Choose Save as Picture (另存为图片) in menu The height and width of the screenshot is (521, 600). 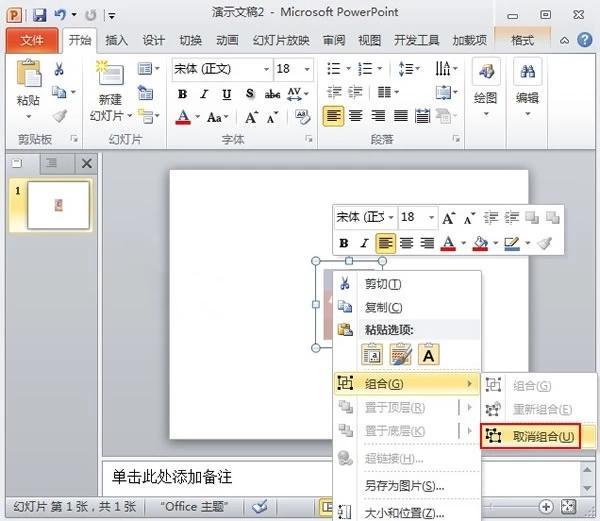tap(407, 486)
